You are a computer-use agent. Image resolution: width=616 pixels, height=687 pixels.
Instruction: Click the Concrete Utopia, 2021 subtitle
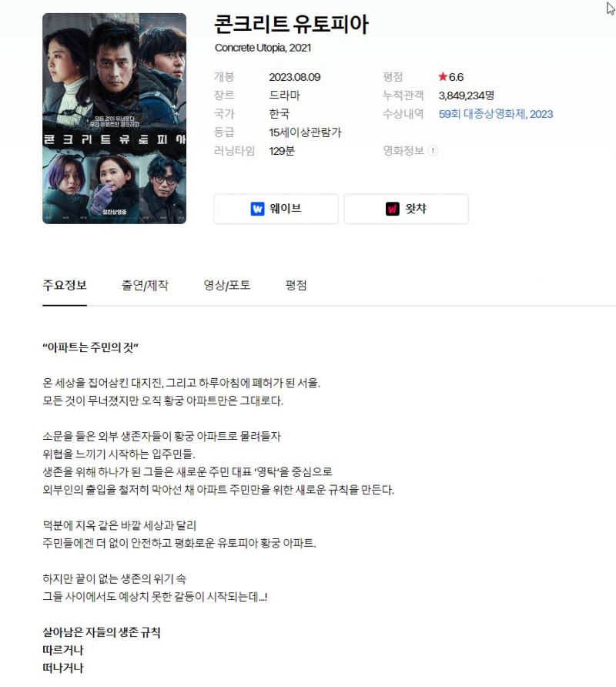coord(263,48)
